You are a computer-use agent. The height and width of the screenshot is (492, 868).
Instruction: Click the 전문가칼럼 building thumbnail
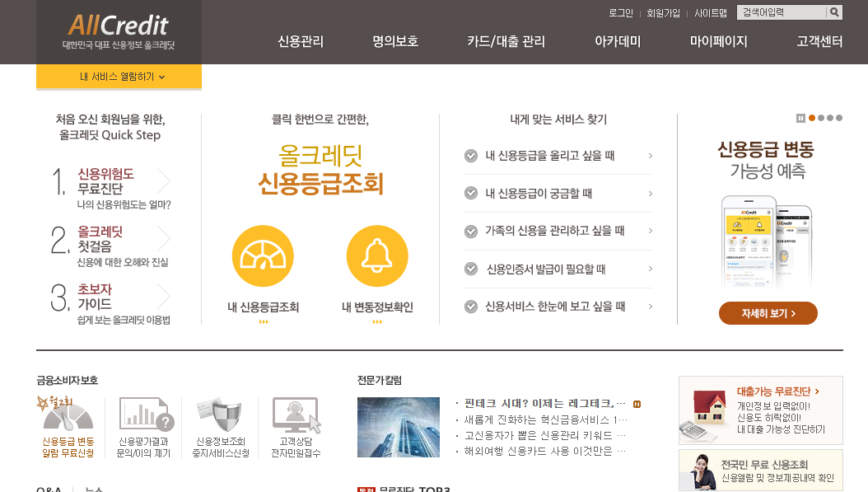pos(399,427)
